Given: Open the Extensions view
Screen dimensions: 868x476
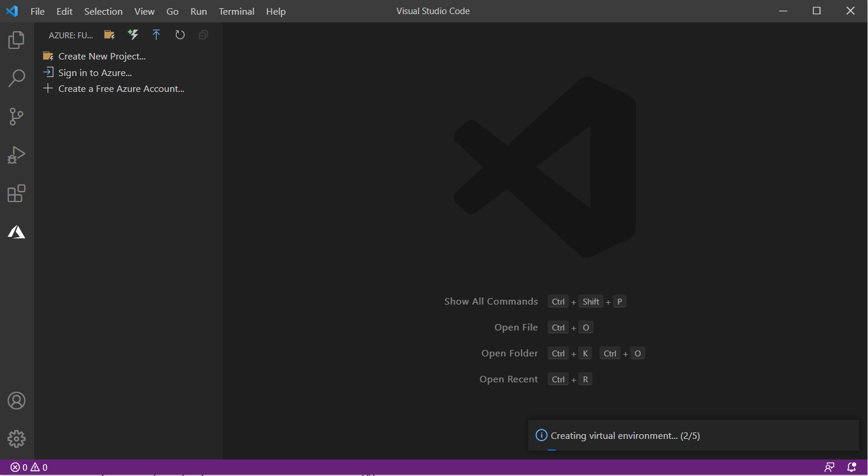Looking at the screenshot, I should [x=16, y=194].
